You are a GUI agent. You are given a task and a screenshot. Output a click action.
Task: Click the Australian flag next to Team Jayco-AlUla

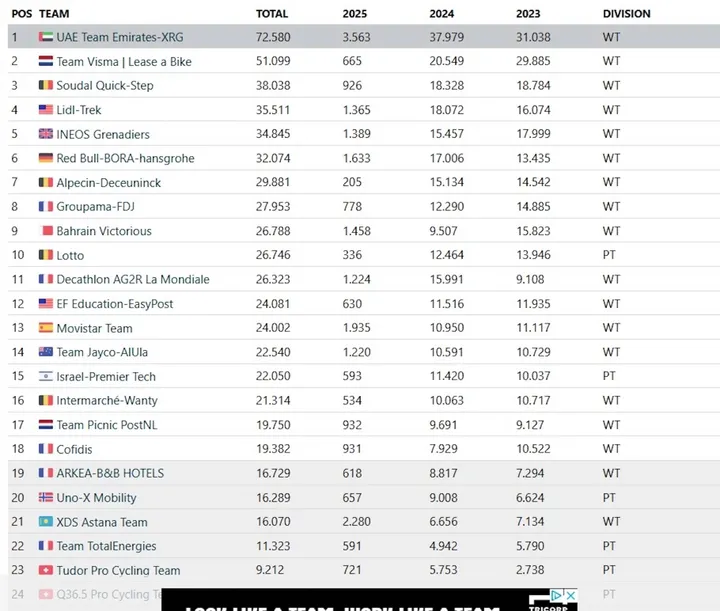point(45,352)
